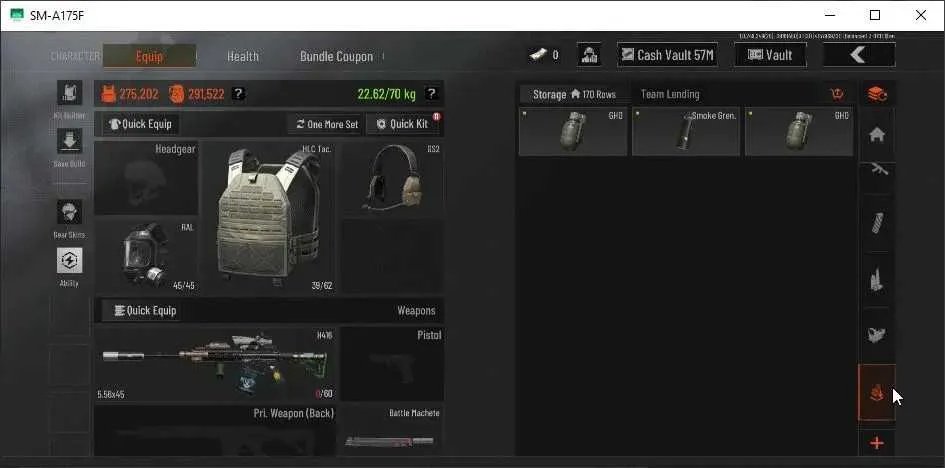The height and width of the screenshot is (468, 945).
Task: Click the help icon beside weight
Action: click(431, 93)
